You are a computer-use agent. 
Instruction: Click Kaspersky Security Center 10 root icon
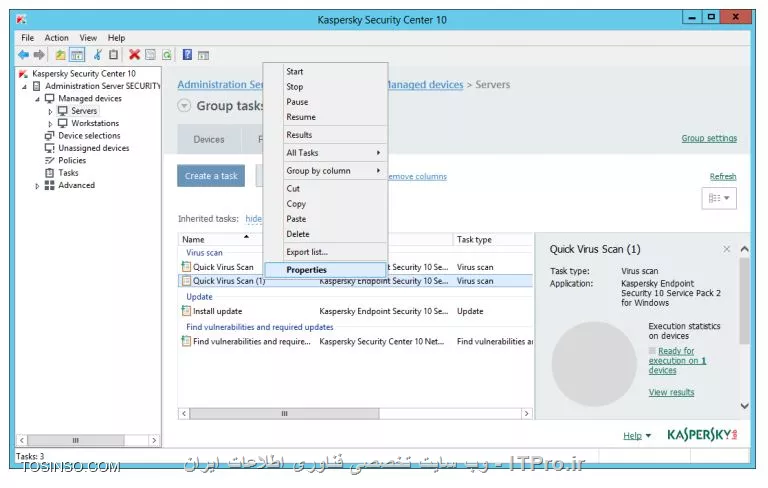23,74
